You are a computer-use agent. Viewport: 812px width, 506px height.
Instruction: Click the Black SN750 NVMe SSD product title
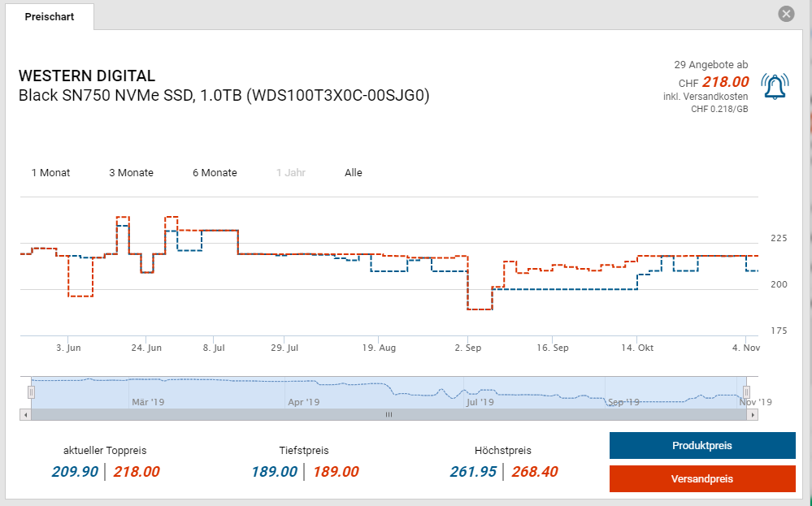[x=224, y=95]
